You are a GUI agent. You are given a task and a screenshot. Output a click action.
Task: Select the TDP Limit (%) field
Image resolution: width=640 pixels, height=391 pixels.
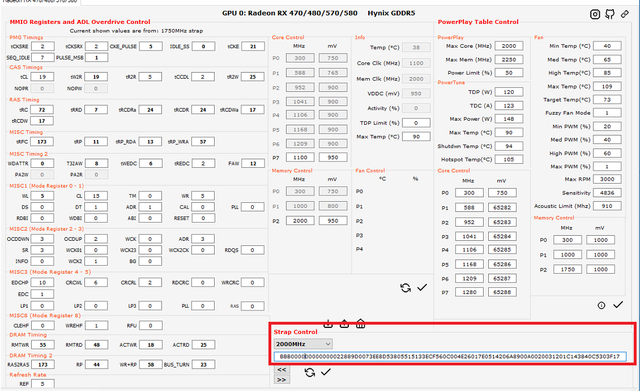pos(416,123)
